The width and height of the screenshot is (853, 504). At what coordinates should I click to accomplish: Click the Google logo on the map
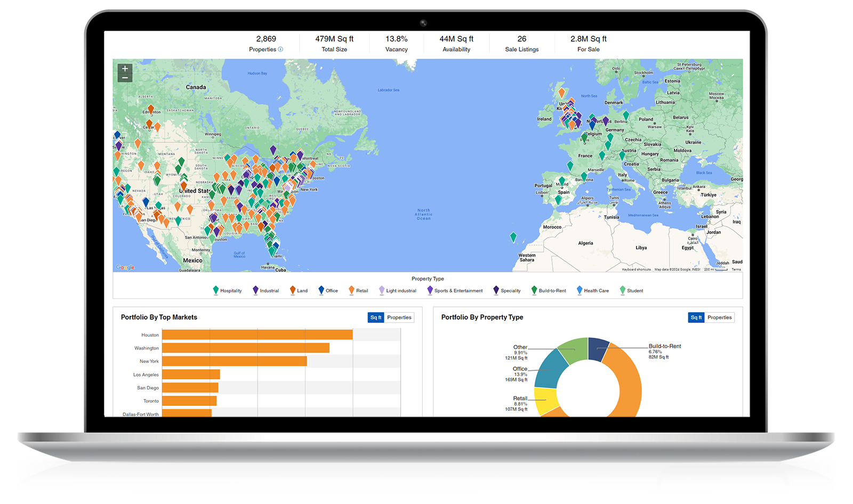[125, 267]
